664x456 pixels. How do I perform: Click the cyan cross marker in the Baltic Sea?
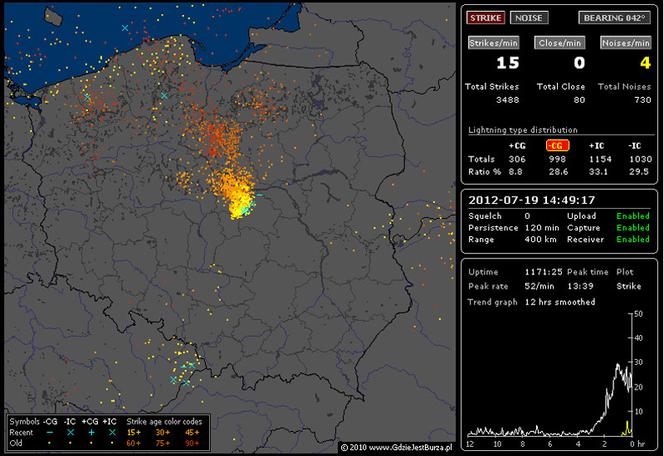click(125, 28)
